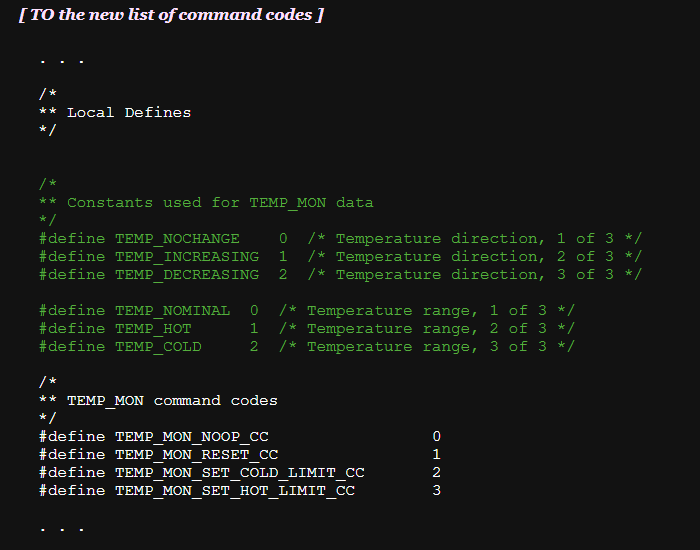This screenshot has height=550, width=700.
Task: Click the ellipsis at the bottom of the code
Action: [62, 527]
